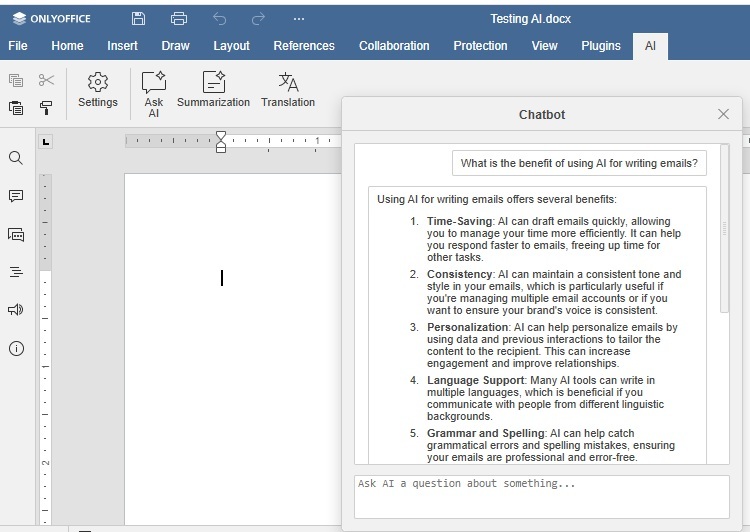Switch to the View tab
The image size is (750, 532).
[544, 46]
